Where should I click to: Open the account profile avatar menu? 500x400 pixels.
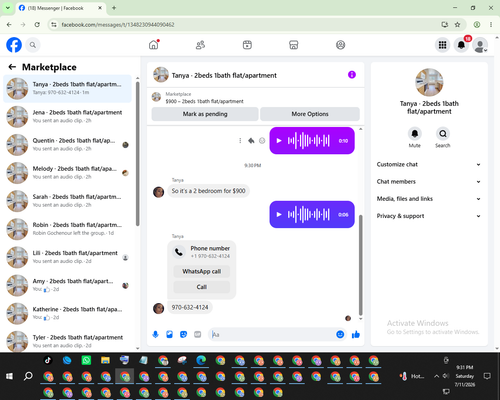tap(480, 45)
